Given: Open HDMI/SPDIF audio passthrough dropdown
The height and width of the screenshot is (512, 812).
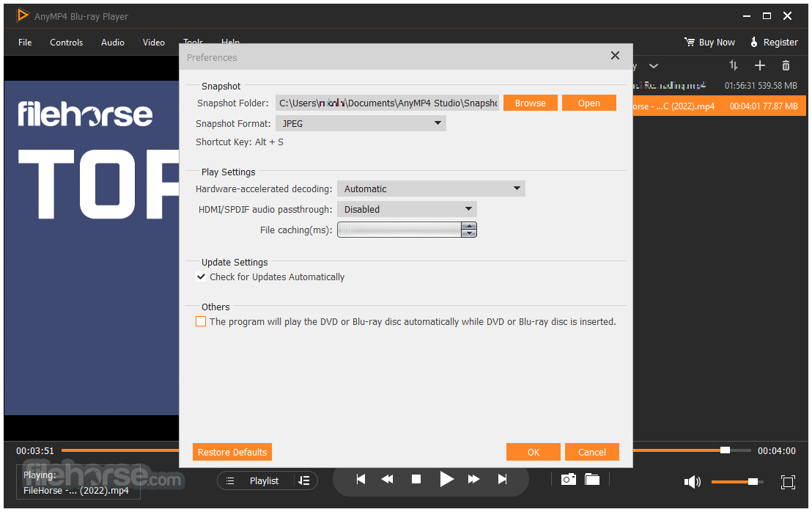Looking at the screenshot, I should pyautogui.click(x=407, y=209).
